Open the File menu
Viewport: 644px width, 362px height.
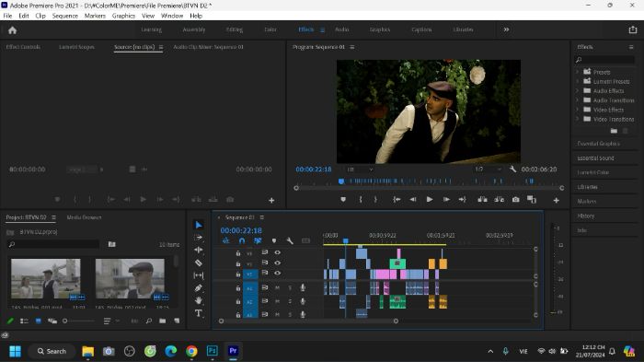[x=7, y=16]
